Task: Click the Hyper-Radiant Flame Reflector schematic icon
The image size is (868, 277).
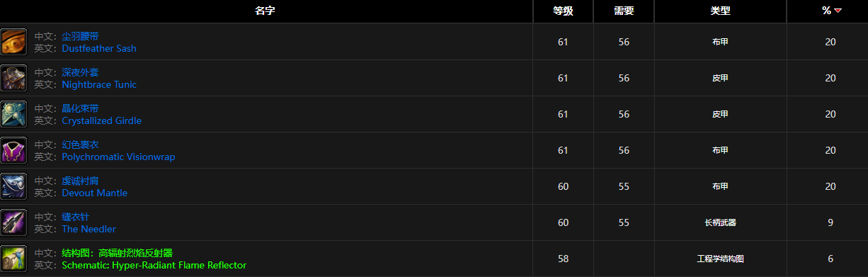Action: 13,259
